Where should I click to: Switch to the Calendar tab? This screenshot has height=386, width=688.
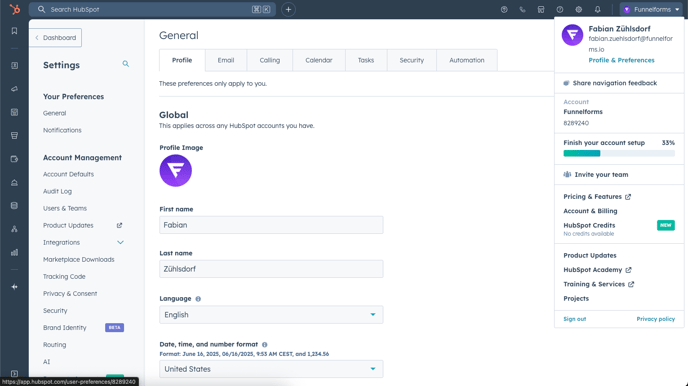[x=319, y=61]
